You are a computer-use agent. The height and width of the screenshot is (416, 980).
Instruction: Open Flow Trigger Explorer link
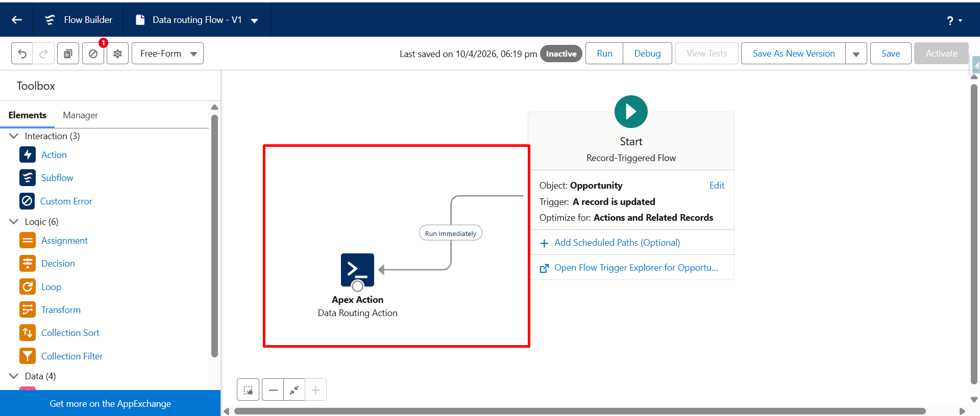click(x=636, y=268)
